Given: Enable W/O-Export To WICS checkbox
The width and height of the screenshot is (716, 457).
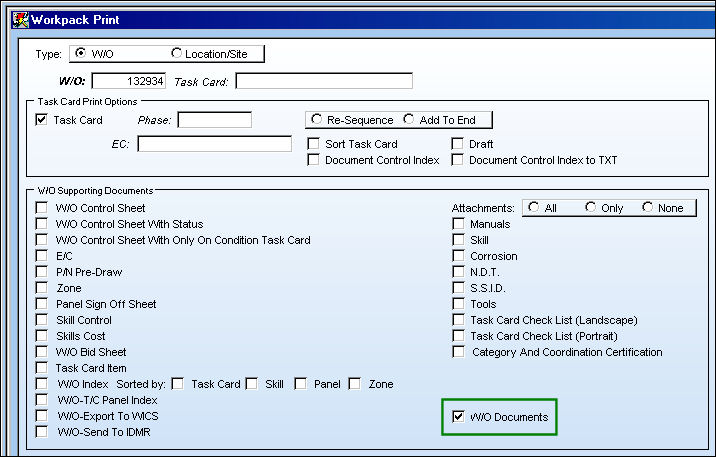Looking at the screenshot, I should (42, 415).
